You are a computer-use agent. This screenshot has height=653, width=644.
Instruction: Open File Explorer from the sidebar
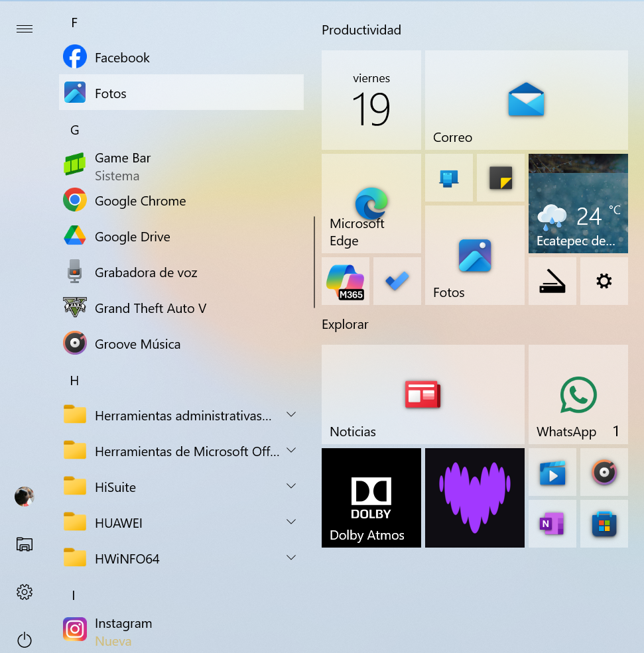pyautogui.click(x=25, y=544)
